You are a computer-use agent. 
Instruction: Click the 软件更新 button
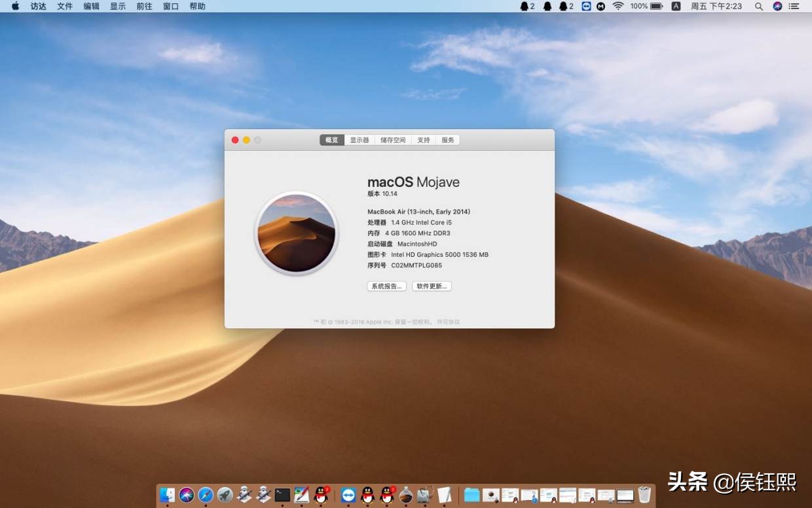pos(432,286)
